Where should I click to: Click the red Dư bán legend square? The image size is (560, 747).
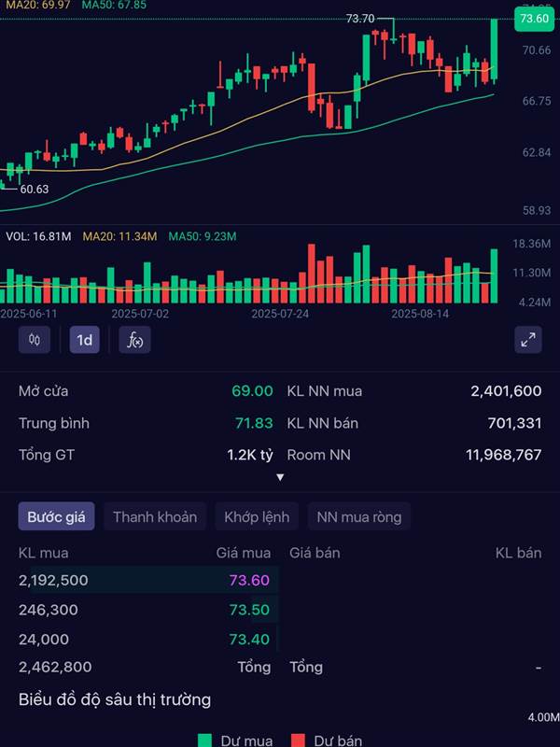pos(299,740)
